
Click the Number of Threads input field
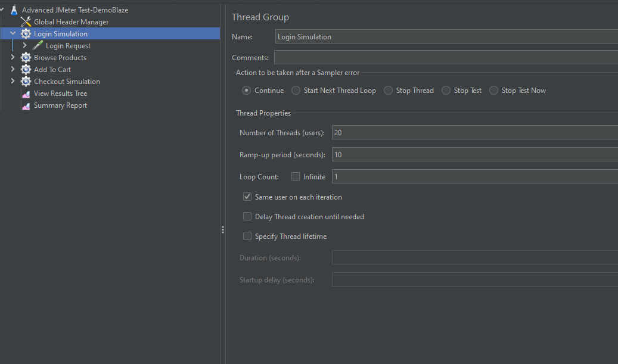[475, 132]
